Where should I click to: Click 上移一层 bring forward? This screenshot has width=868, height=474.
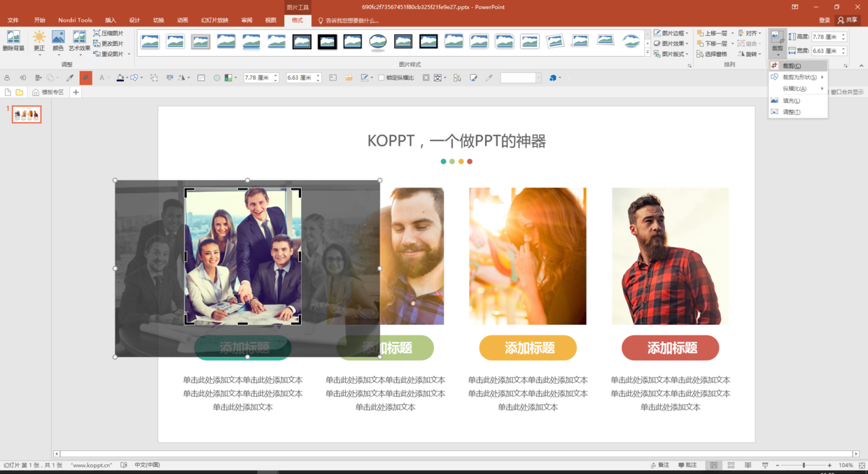tap(712, 33)
